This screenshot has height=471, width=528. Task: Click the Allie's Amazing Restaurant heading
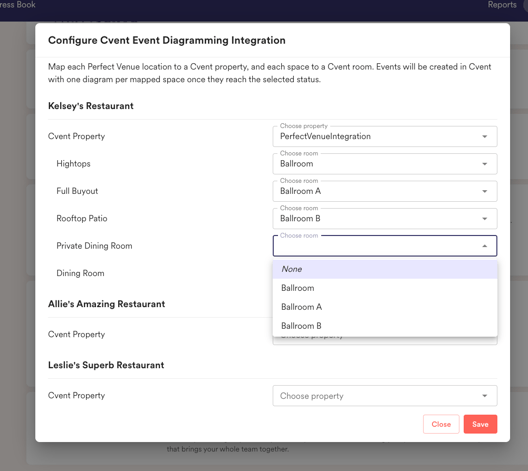click(x=106, y=304)
